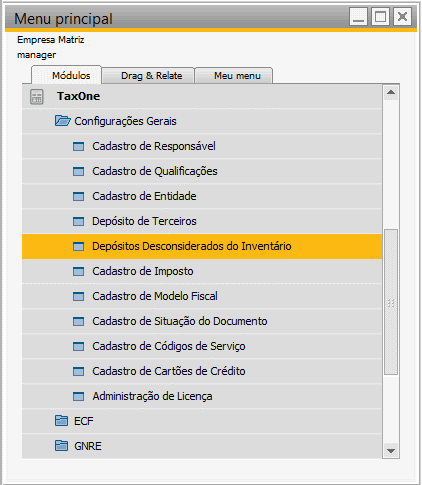Click the window icon beside Administração de Licença
The width and height of the screenshot is (422, 485).
78,396
